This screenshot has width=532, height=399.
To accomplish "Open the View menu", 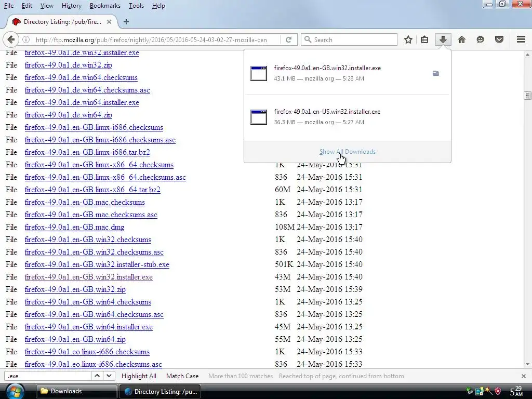I will (x=47, y=6).
